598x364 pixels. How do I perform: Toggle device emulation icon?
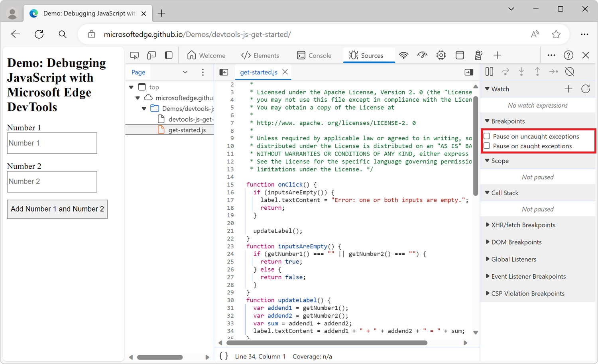pos(151,55)
